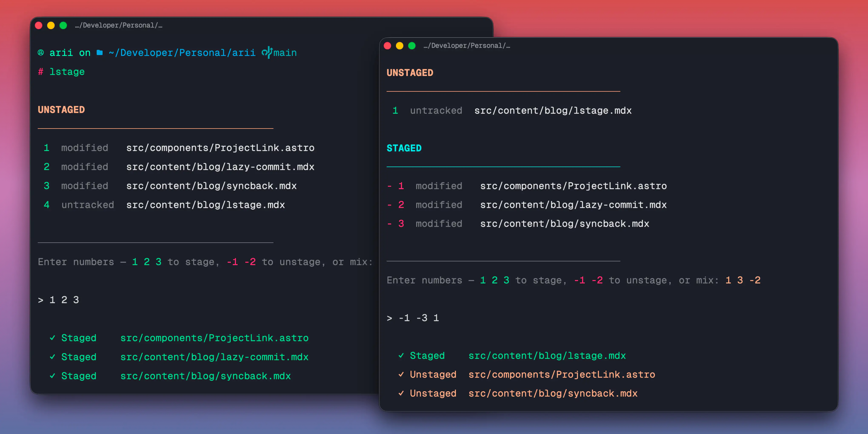
Task: Maximize the left terminal window with green button
Action: [x=63, y=25]
